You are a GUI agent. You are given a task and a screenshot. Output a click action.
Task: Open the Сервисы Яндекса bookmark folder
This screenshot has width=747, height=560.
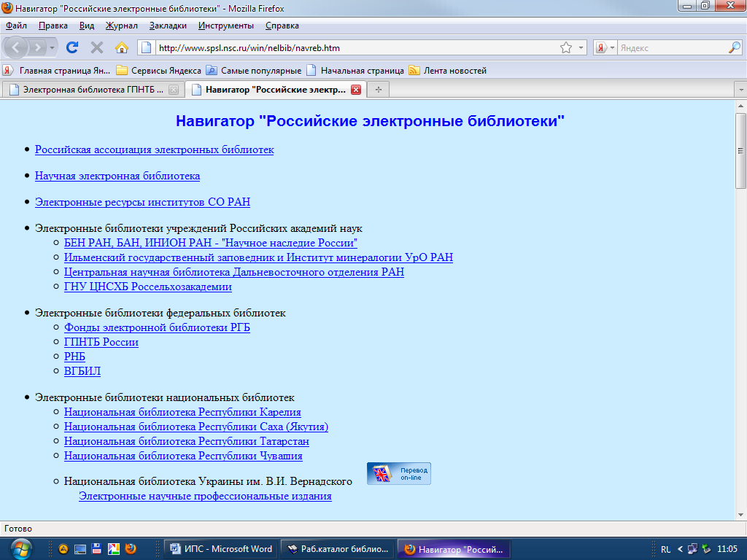pos(158,71)
